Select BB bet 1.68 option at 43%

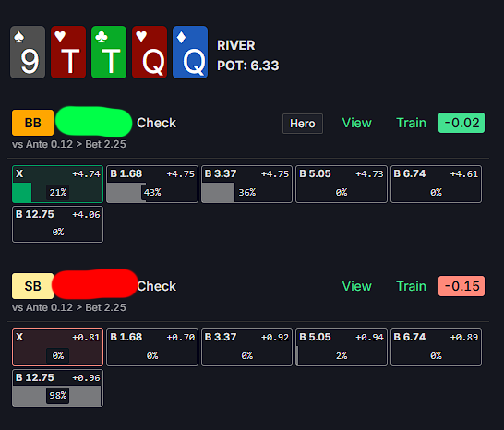tap(152, 184)
